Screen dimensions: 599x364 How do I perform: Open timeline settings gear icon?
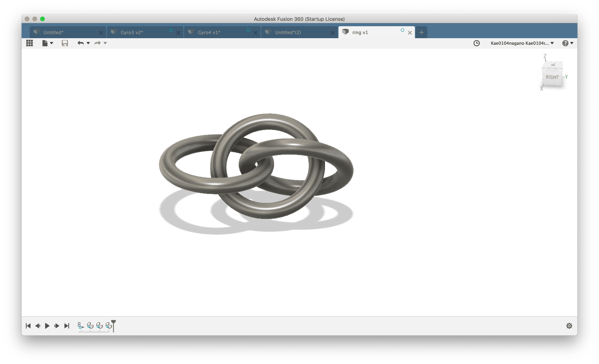coord(569,326)
